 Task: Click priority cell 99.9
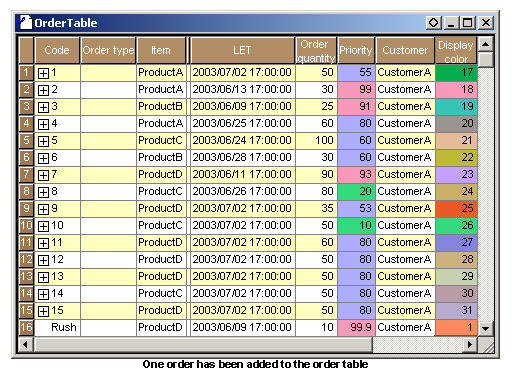(356, 327)
